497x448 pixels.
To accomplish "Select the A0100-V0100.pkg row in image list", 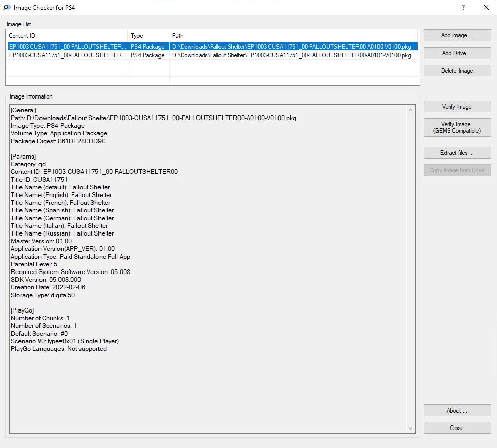I will (x=212, y=47).
